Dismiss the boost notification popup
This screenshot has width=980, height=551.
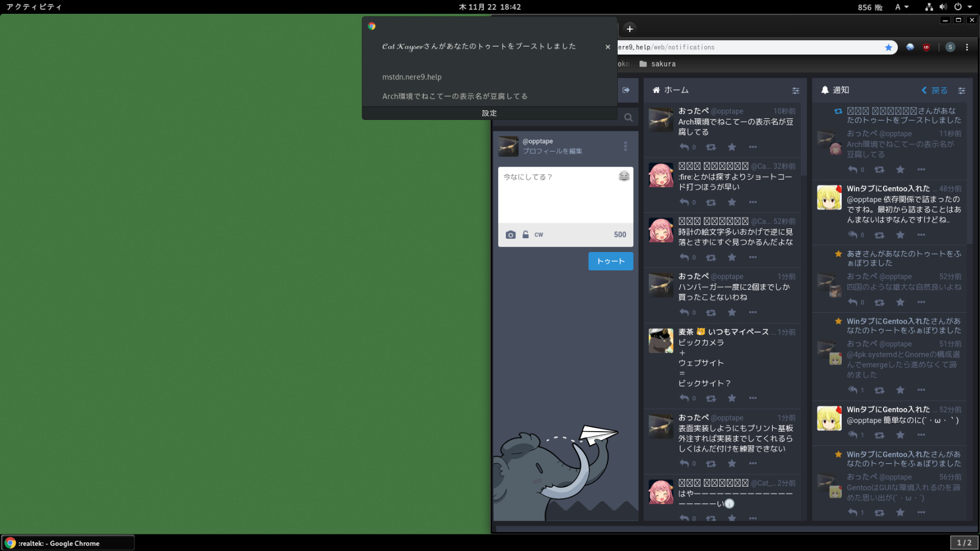[608, 47]
